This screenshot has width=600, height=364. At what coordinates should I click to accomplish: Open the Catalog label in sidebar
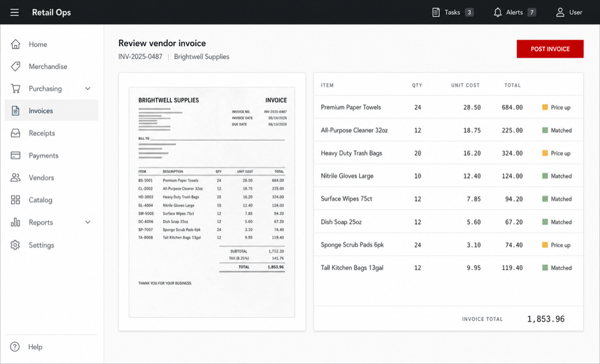(40, 200)
